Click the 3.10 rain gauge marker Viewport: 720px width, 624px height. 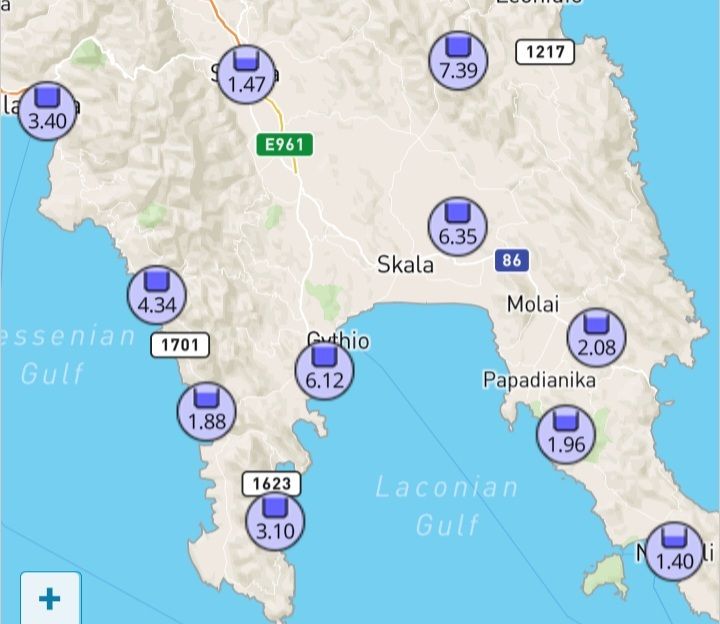(275, 522)
